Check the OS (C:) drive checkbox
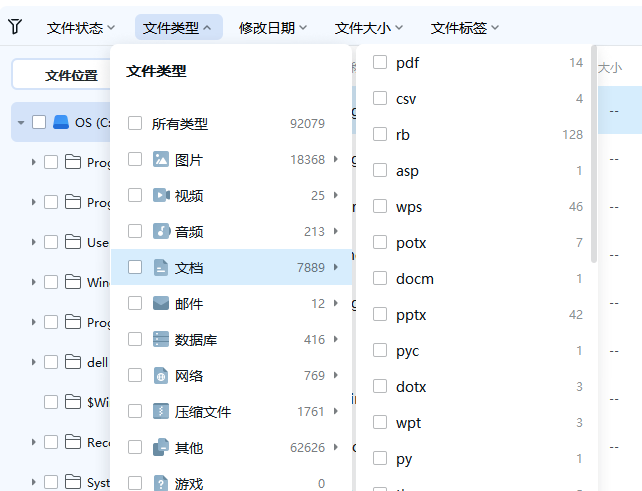642x491 pixels. point(39,122)
